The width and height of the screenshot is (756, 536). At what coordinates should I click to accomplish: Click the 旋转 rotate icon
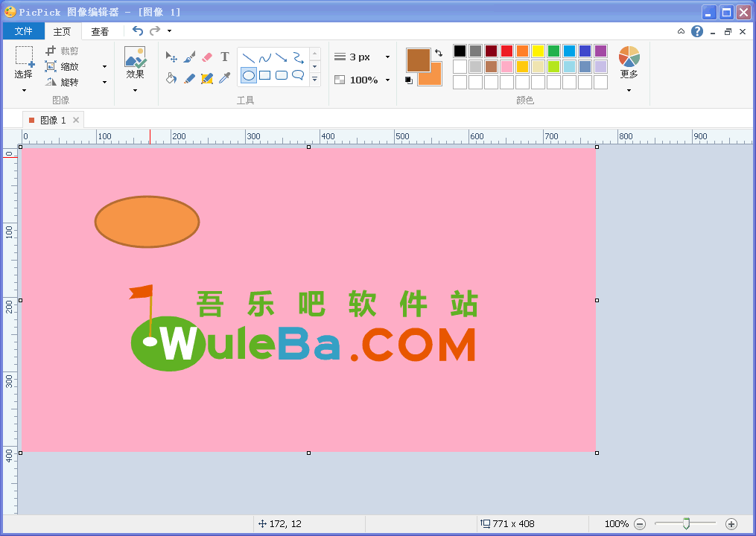(51, 82)
